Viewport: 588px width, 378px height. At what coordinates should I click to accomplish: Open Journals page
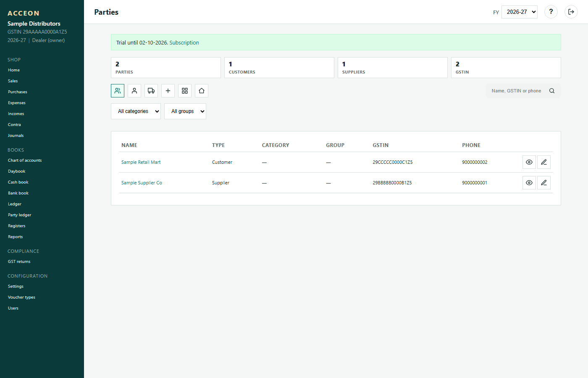pyautogui.click(x=16, y=136)
